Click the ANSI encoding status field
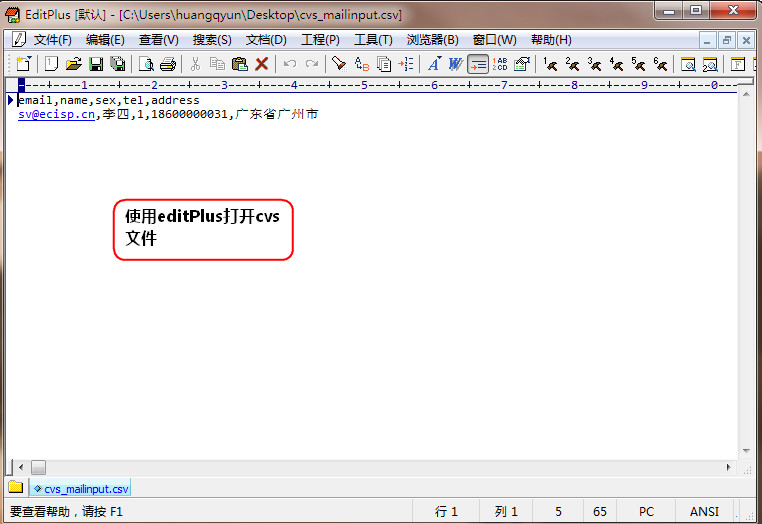The height and width of the screenshot is (524, 762). [704, 511]
